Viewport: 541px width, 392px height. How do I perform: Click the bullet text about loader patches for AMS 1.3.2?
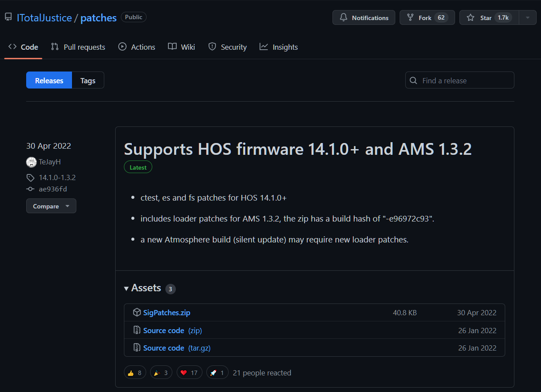click(287, 218)
